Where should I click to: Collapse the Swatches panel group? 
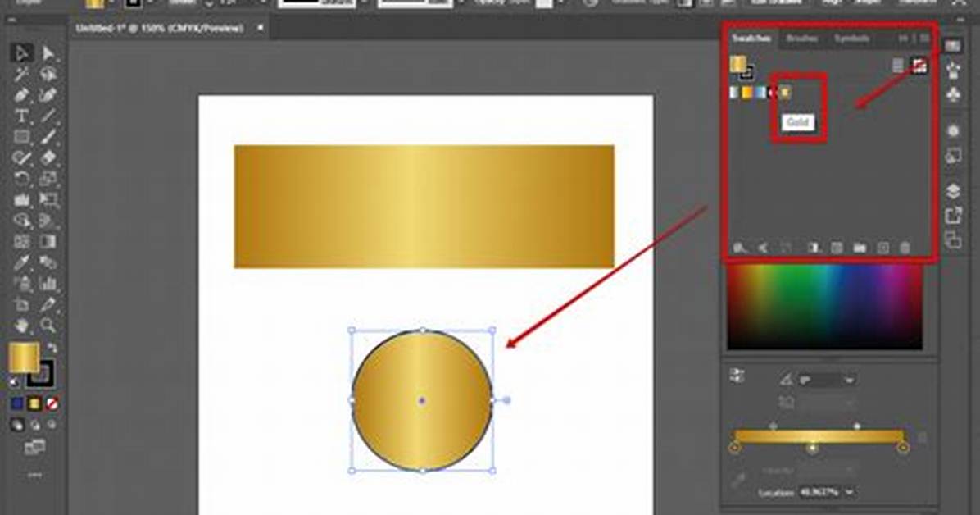tap(903, 39)
